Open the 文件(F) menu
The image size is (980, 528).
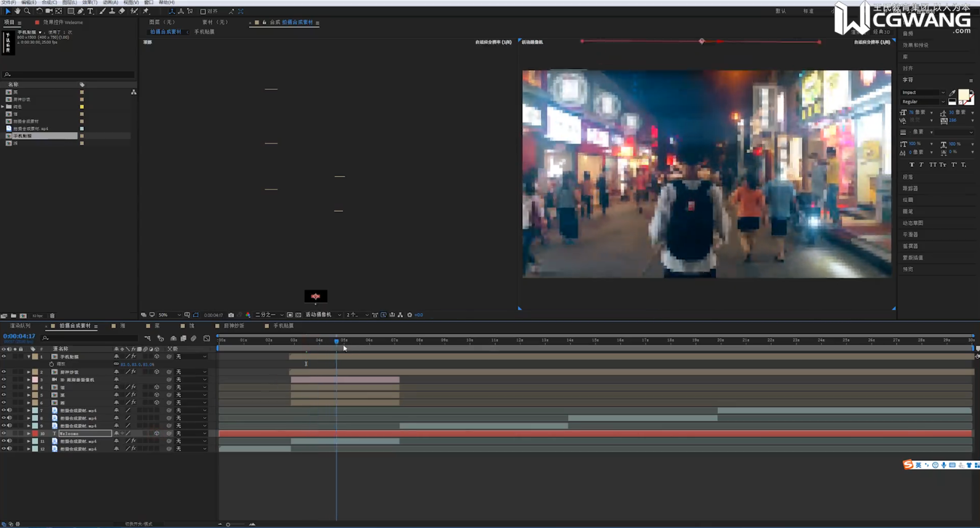click(9, 2)
